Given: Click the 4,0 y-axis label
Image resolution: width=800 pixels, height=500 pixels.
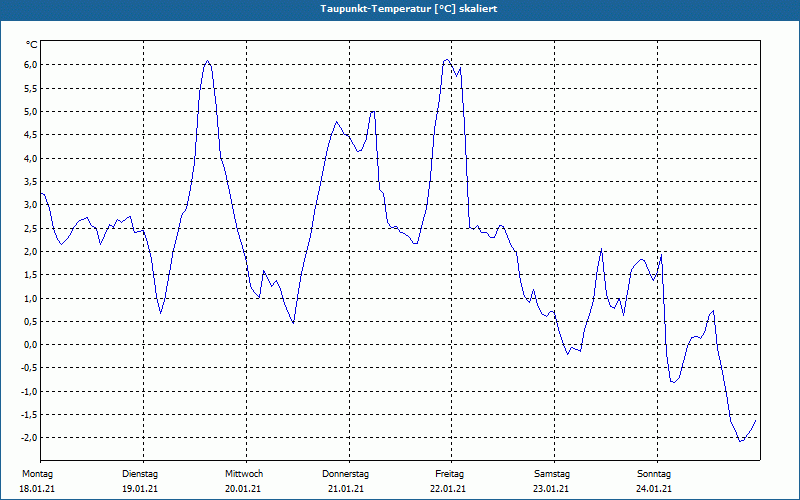Looking at the screenshot, I should [30, 158].
